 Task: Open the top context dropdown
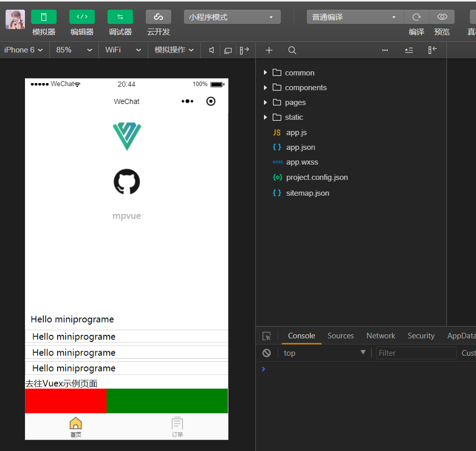[x=325, y=353]
